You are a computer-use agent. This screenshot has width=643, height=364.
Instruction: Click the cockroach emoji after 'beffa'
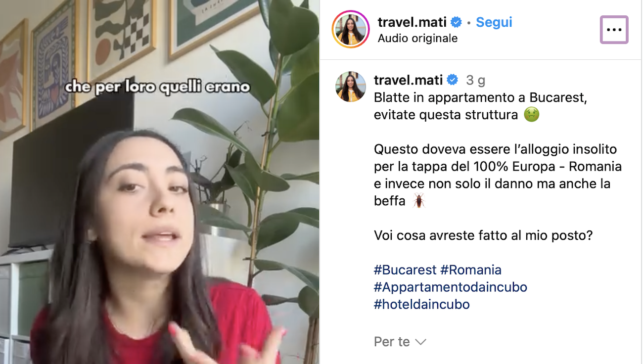pyautogui.click(x=418, y=201)
